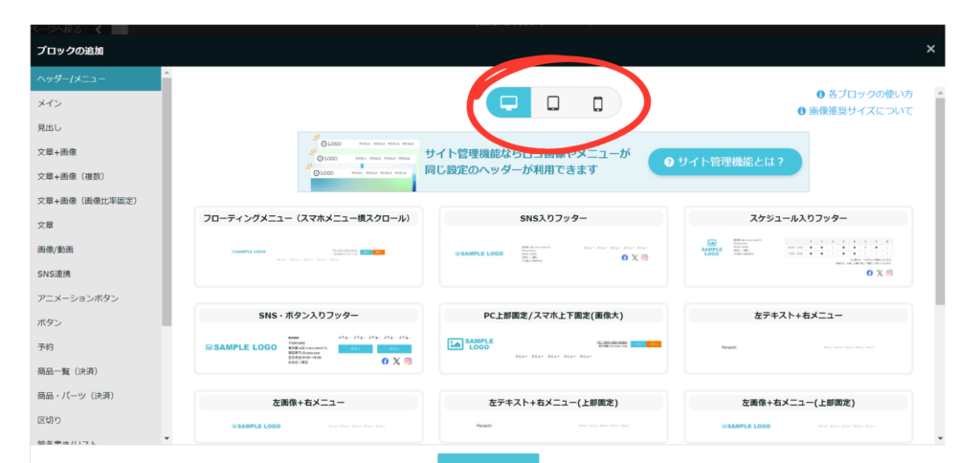Choose スケジュール入りフッター block template
The image size is (980, 463).
pyautogui.click(x=798, y=246)
